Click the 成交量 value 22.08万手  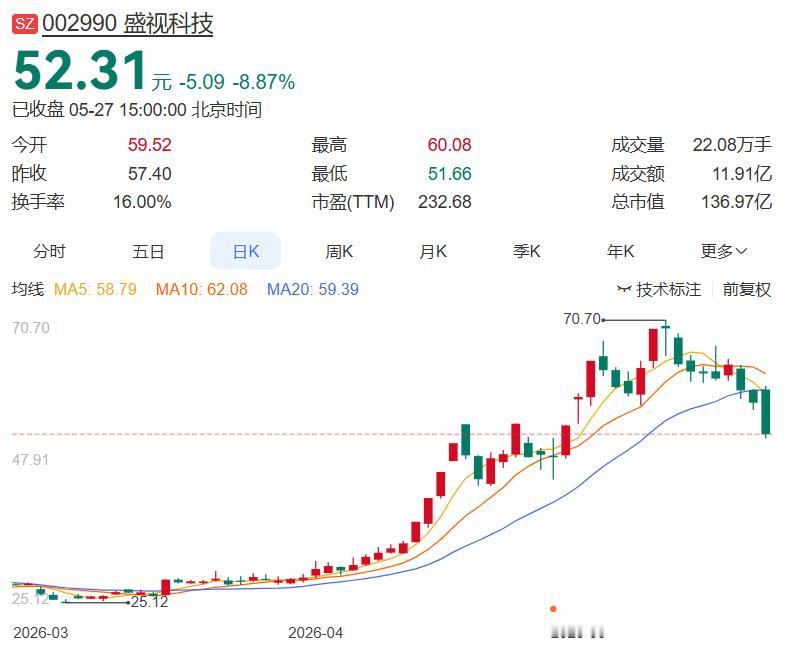coord(732,145)
